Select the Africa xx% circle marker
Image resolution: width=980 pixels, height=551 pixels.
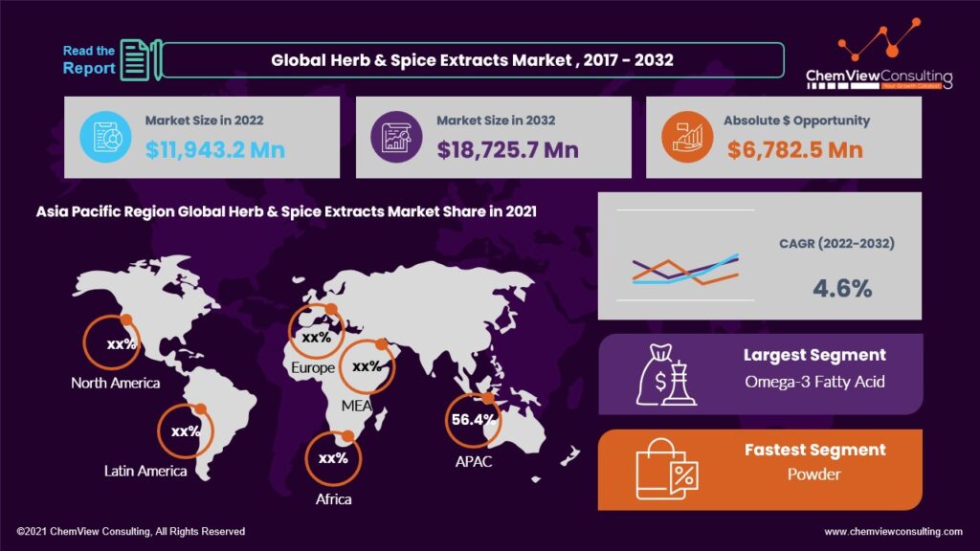coord(332,458)
